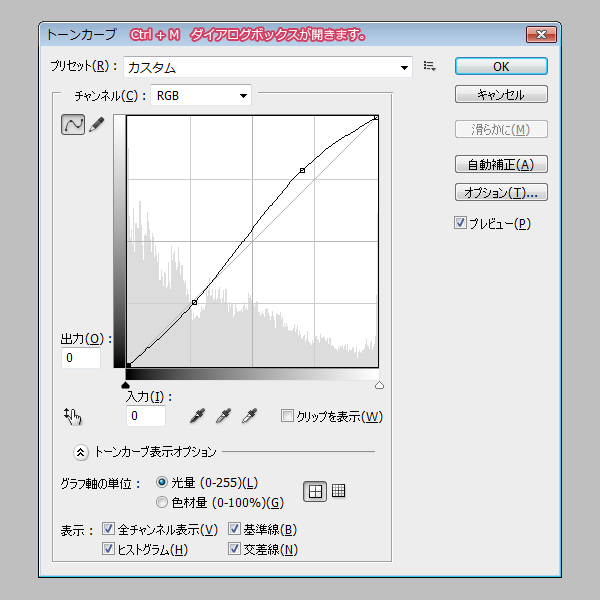Toggle 全チャンネル表示 checkbox
600x600 pixels.
(x=108, y=529)
